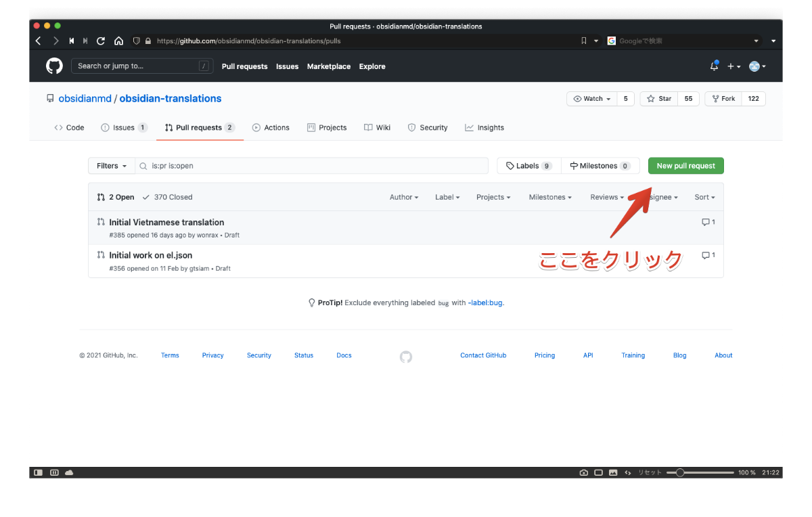Open the plus create-new dropdown

(x=734, y=66)
